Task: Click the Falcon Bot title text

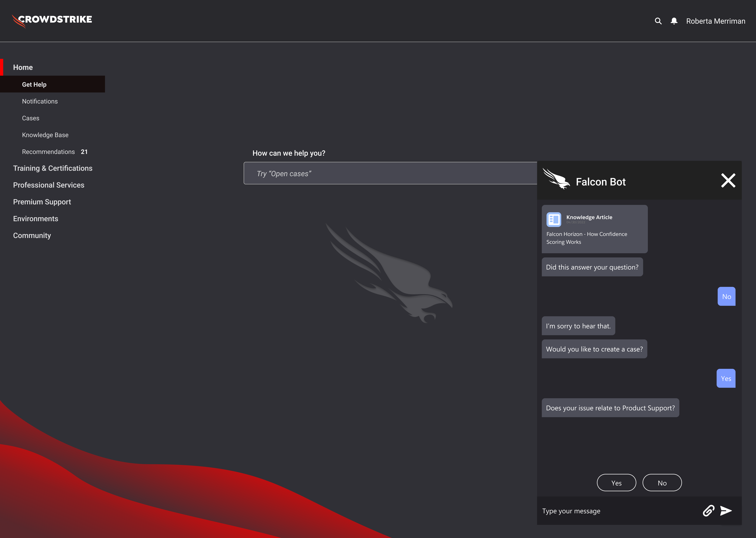Action: pos(600,182)
